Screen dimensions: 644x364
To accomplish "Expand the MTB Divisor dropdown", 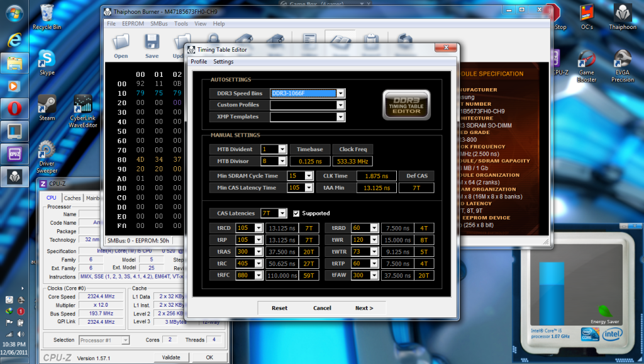I will [282, 161].
